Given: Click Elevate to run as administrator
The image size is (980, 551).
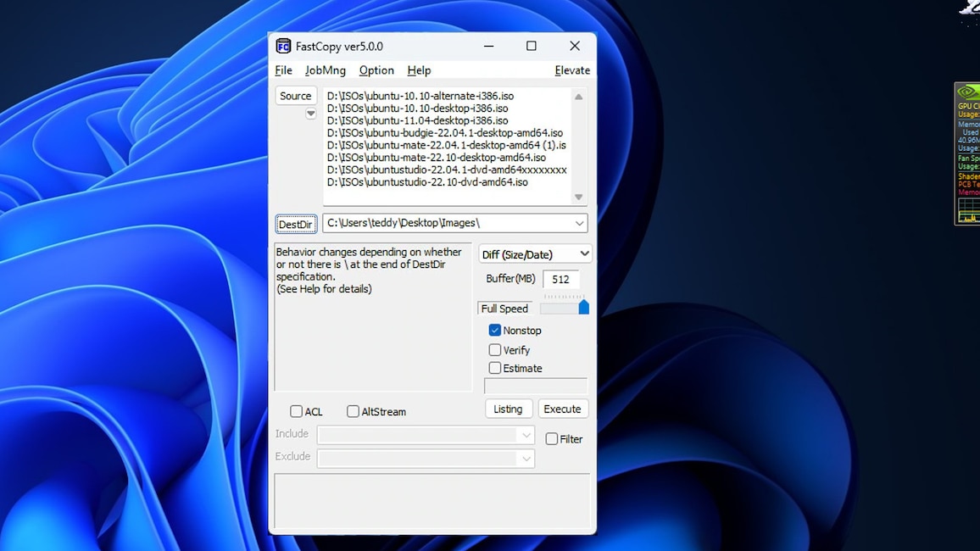Looking at the screenshot, I should 572,70.
